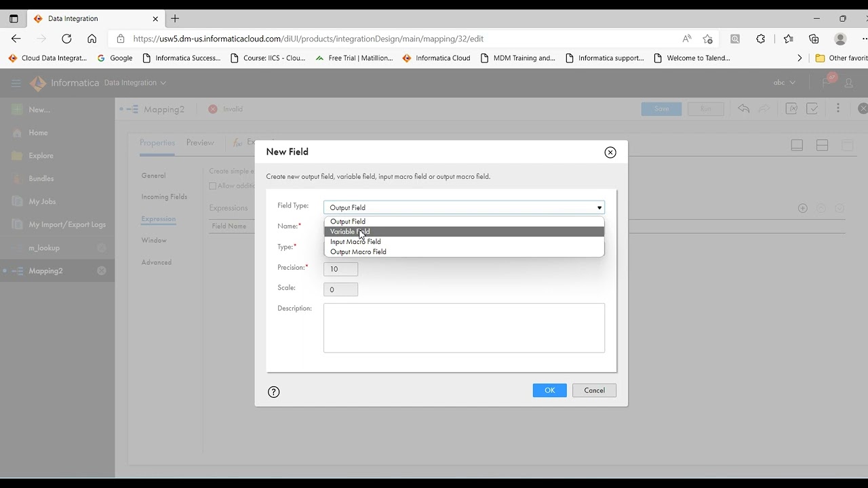The image size is (868, 488).
Task: Open the notifications flag icon
Action: (827, 82)
